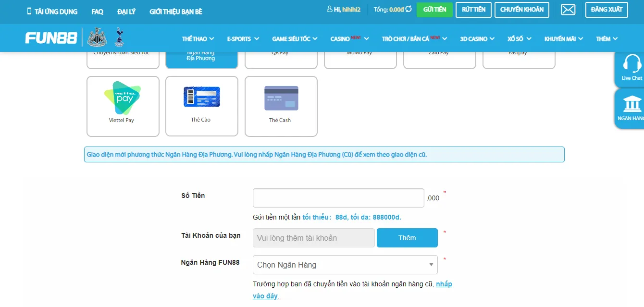Select the Thẻ Cào payment method

(x=201, y=106)
